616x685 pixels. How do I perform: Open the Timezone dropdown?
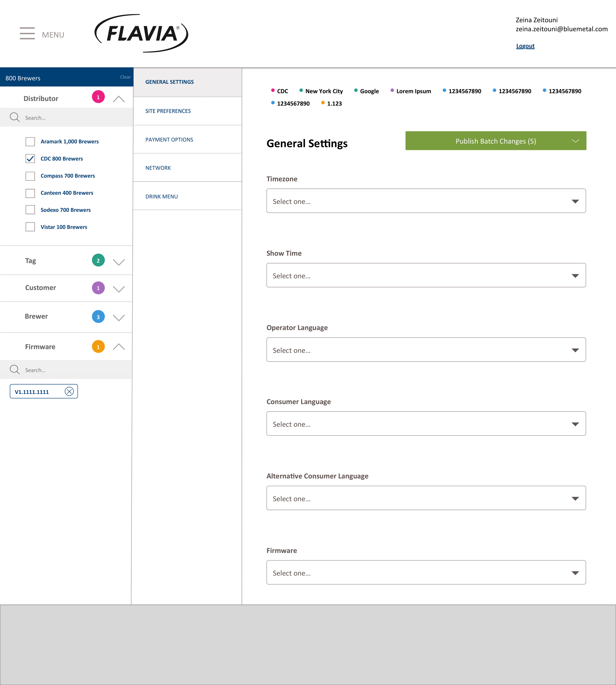coord(426,201)
